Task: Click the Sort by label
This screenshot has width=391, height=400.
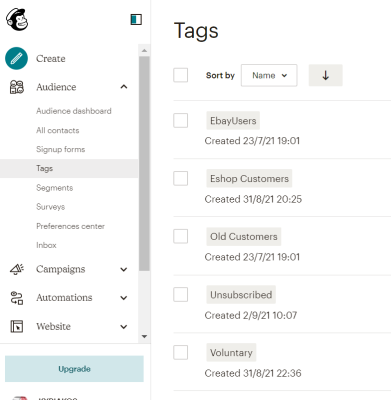Action: click(x=220, y=75)
